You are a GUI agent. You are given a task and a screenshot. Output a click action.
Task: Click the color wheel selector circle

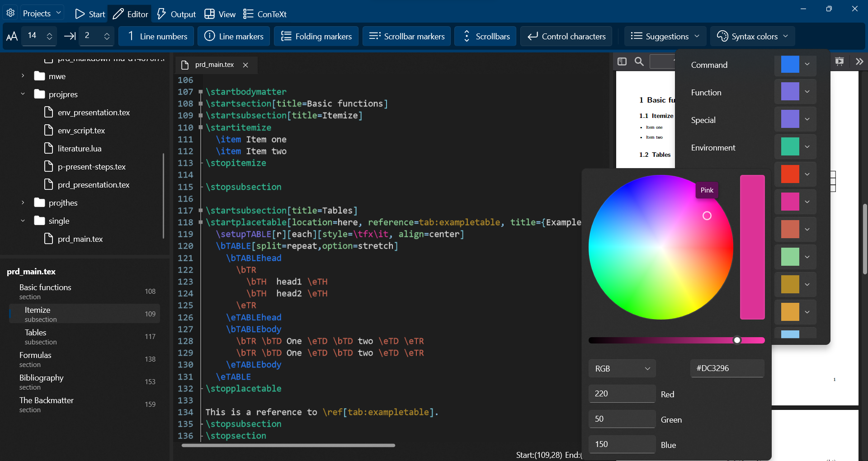(707, 216)
